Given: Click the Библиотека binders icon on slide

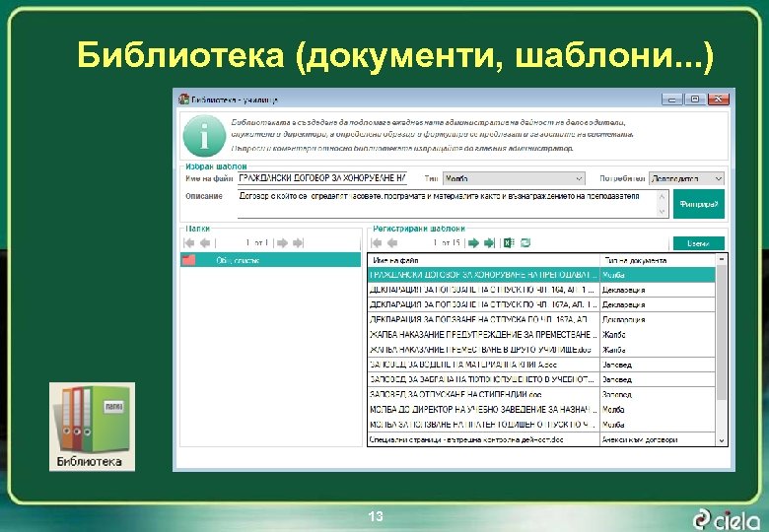Looking at the screenshot, I should pyautogui.click(x=93, y=427).
